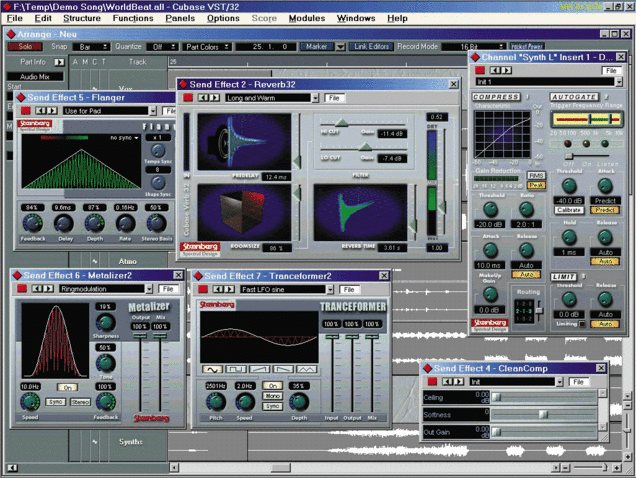
Task: Open the Modules menu
Action: point(306,18)
